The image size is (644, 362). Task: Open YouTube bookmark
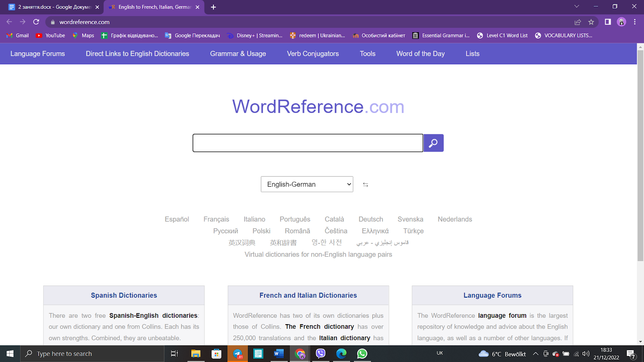point(50,35)
